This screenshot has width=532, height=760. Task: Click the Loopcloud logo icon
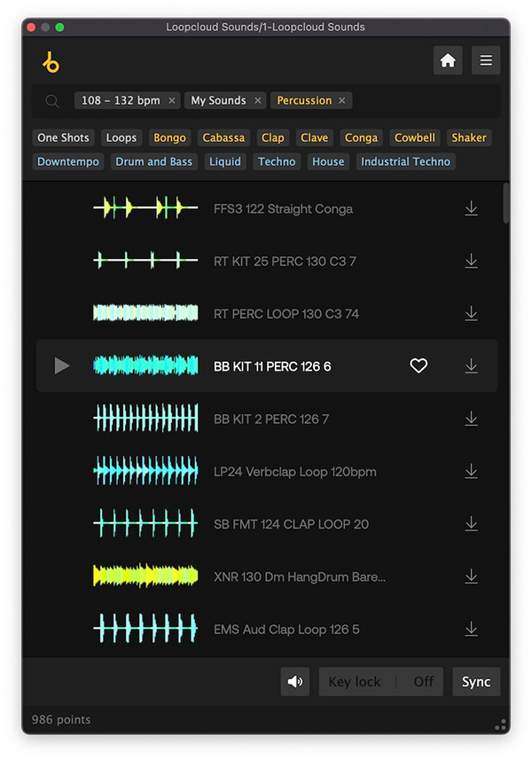[x=51, y=62]
